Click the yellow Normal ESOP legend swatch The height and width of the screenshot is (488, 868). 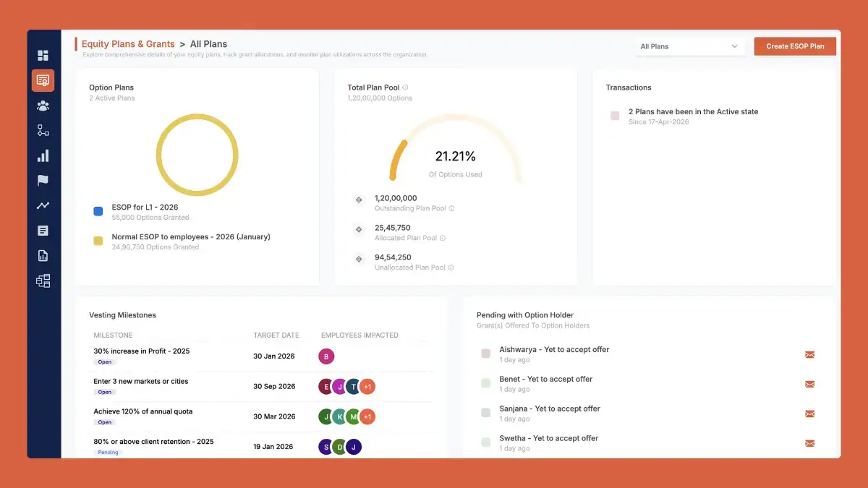[98, 241]
